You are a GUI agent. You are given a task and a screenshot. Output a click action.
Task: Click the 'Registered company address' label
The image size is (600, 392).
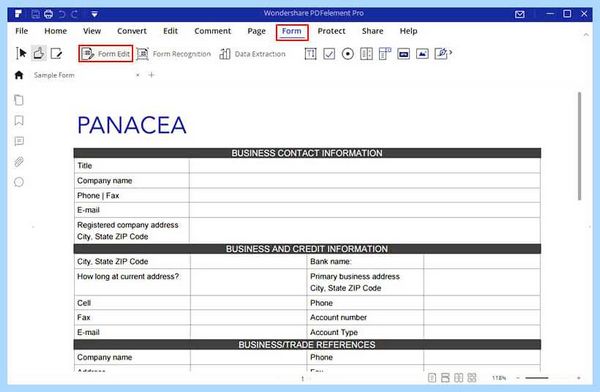(x=128, y=225)
